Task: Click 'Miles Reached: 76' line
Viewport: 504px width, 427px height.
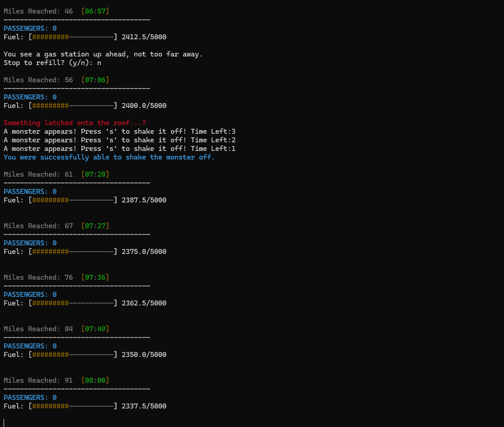Action: click(x=38, y=277)
